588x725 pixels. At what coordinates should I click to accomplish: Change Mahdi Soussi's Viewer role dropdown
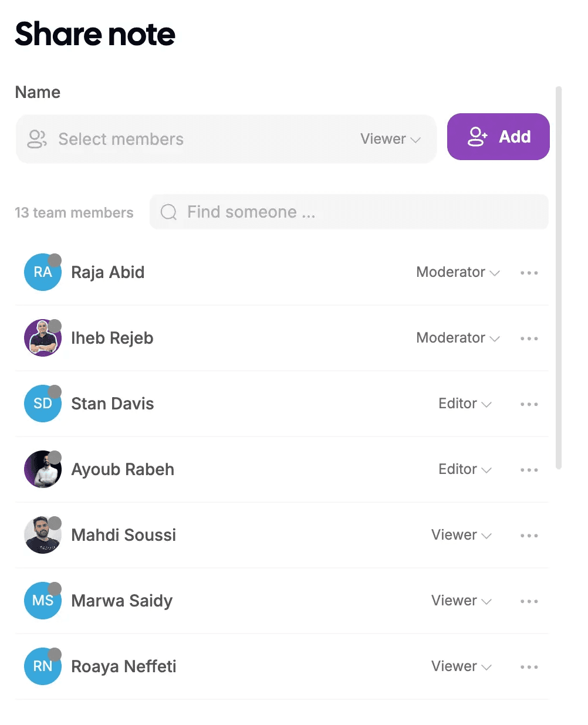pos(461,535)
